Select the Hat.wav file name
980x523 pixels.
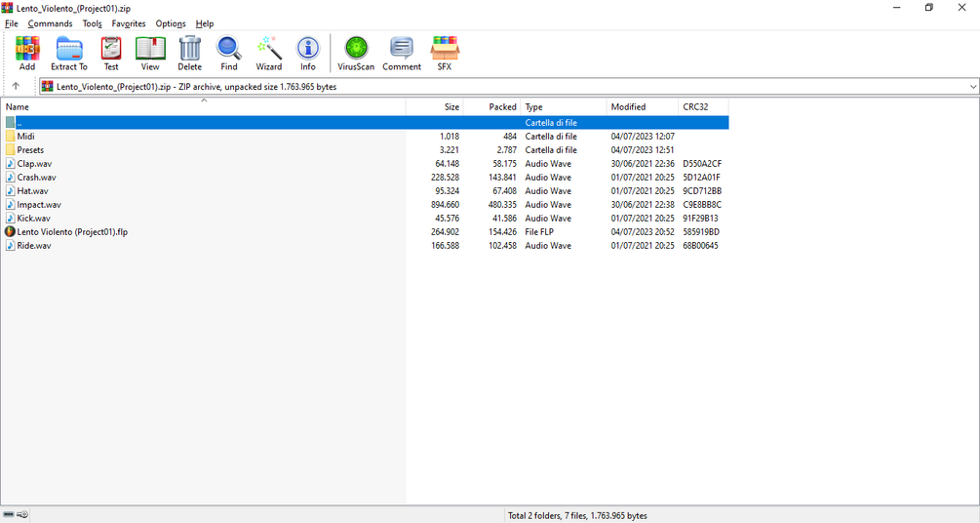(x=32, y=191)
